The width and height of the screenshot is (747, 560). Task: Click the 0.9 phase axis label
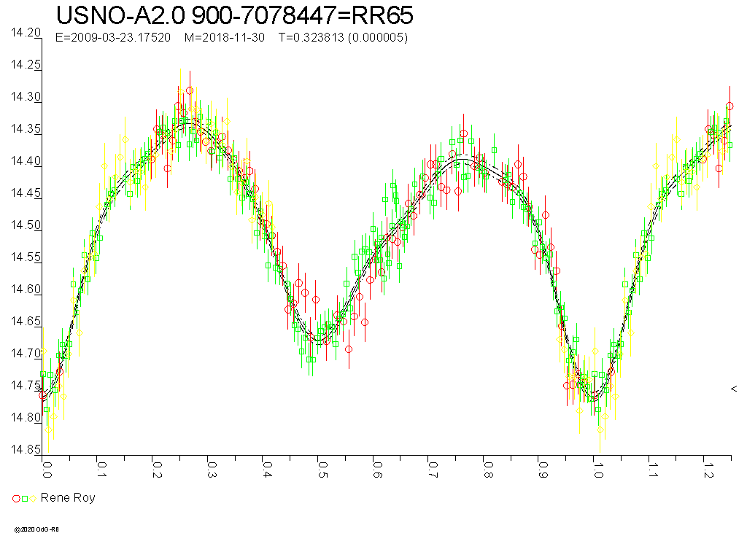click(543, 470)
